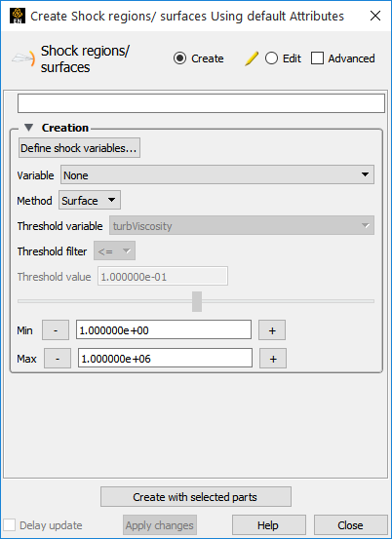392x539 pixels.
Task: Click the Threshold filter label
Action: pos(52,251)
